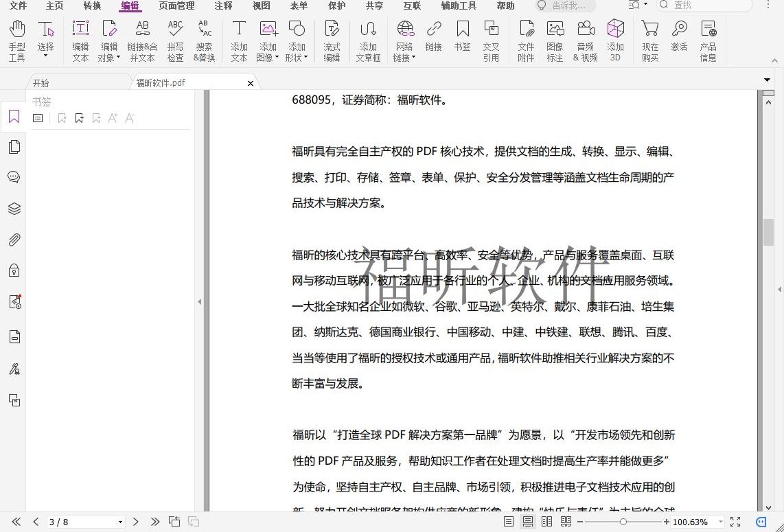
Task: Toggle continuous scrolling view mode
Action: [x=527, y=522]
